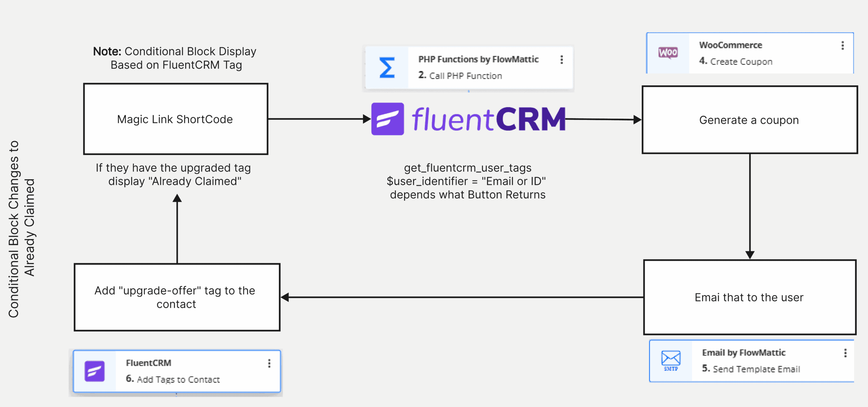The height and width of the screenshot is (407, 868).
Task: Click the "If they have the upgraded tag" text
Action: point(173,168)
